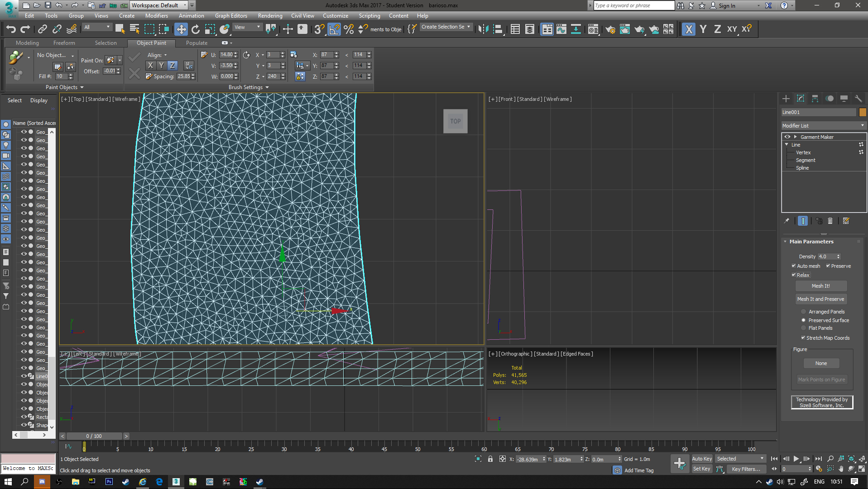Open Select by Name list
The width and height of the screenshot is (868, 489).
click(134, 29)
